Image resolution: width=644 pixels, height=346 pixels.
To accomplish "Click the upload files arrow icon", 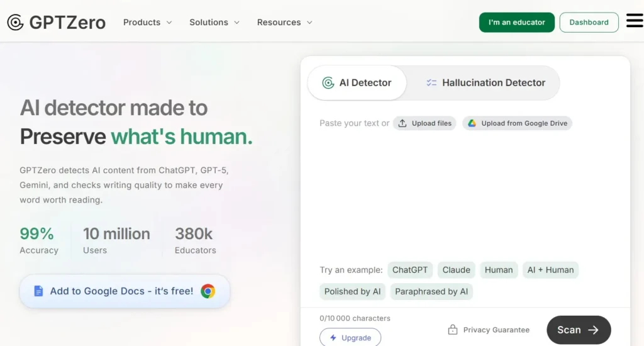I will (402, 123).
